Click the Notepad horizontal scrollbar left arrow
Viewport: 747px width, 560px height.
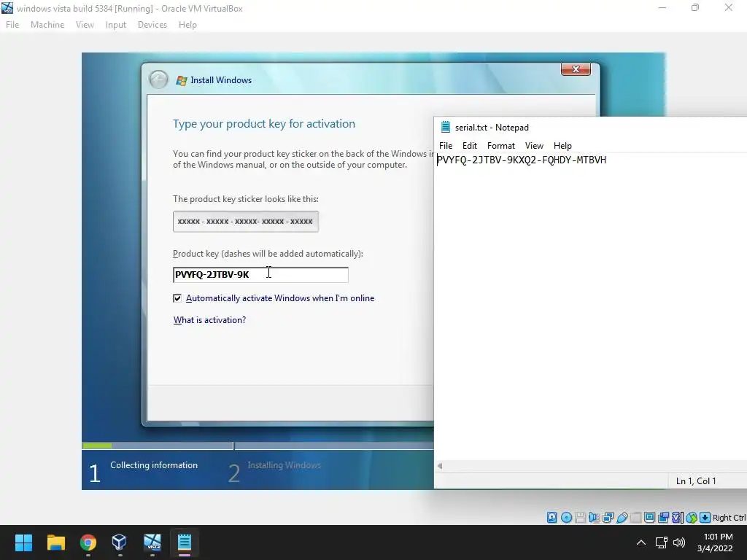tap(440, 466)
